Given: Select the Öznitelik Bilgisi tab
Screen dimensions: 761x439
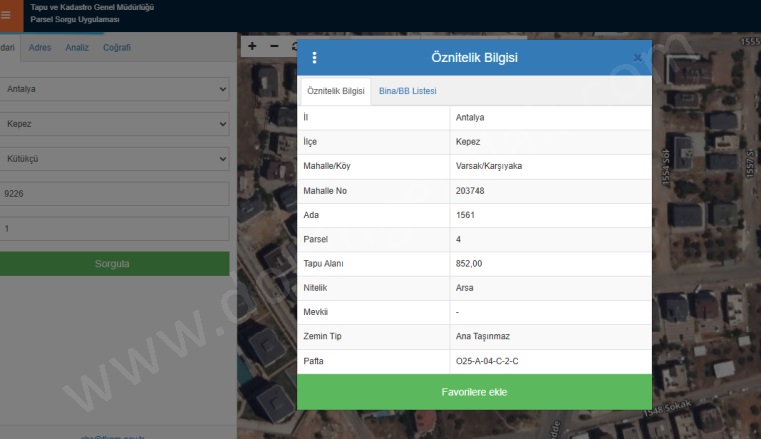Looking at the screenshot, I should tap(335, 91).
